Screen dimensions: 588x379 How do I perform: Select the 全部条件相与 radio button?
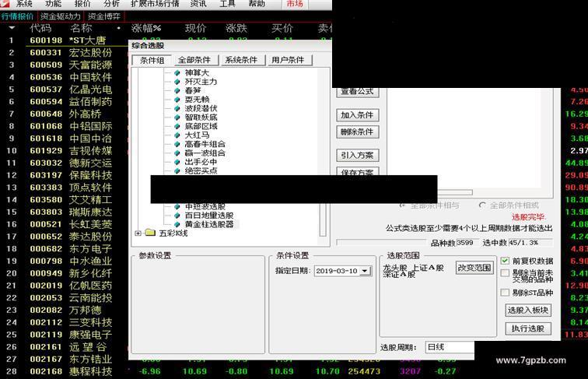point(402,205)
